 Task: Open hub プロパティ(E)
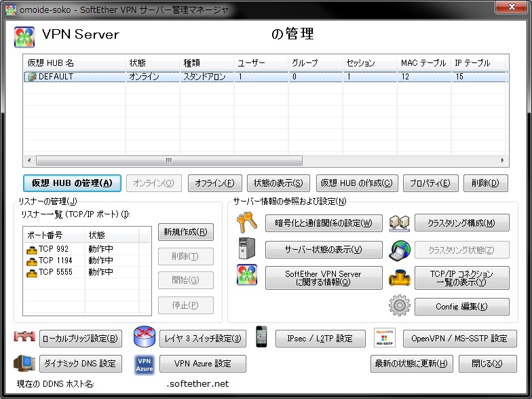[x=430, y=183]
